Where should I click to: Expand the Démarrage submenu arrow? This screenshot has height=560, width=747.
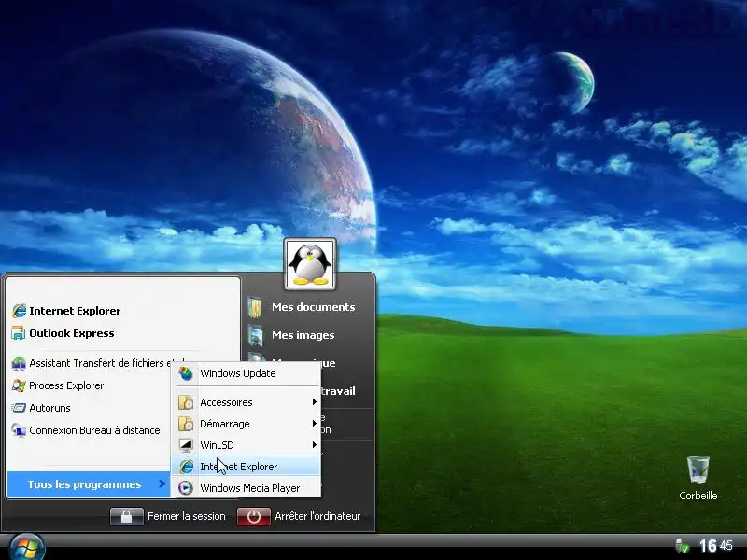315,424
